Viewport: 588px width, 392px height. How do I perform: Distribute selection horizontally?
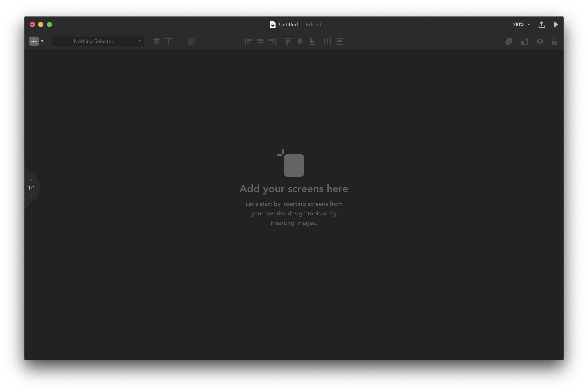click(327, 41)
